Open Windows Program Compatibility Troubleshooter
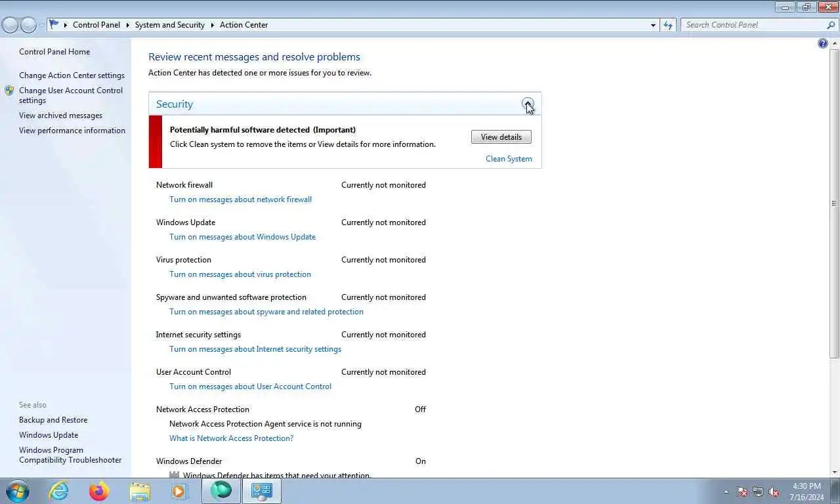 pos(70,455)
